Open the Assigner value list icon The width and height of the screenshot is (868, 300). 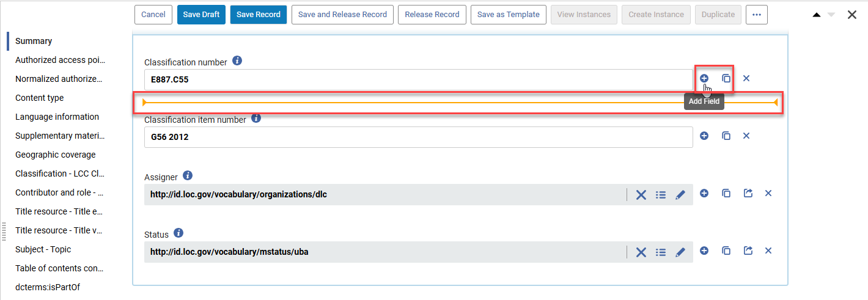pos(661,195)
